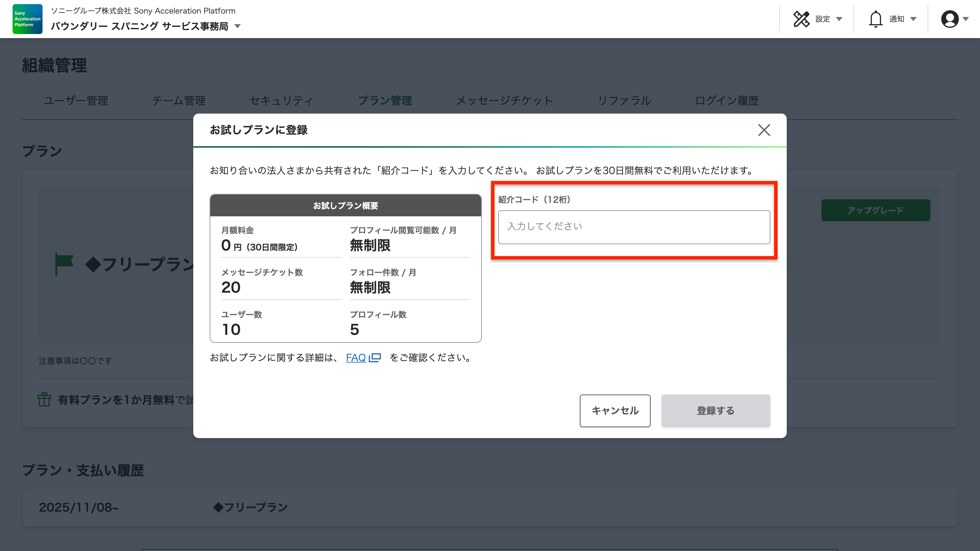Click the アップグレード button
The image size is (980, 551).
click(x=876, y=210)
